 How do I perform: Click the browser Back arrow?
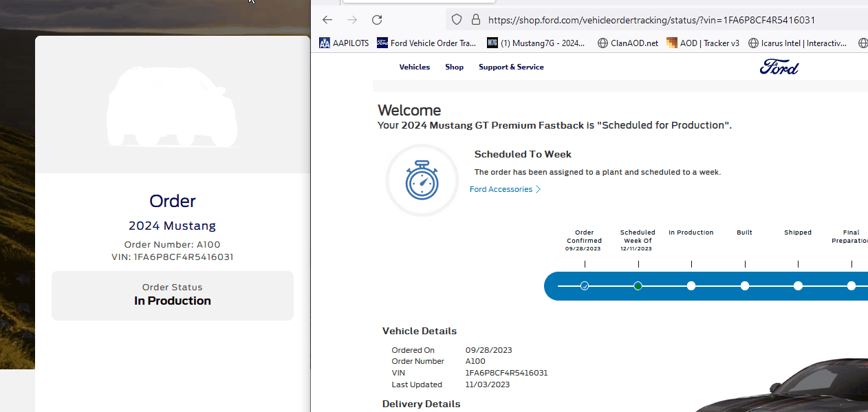coord(327,20)
